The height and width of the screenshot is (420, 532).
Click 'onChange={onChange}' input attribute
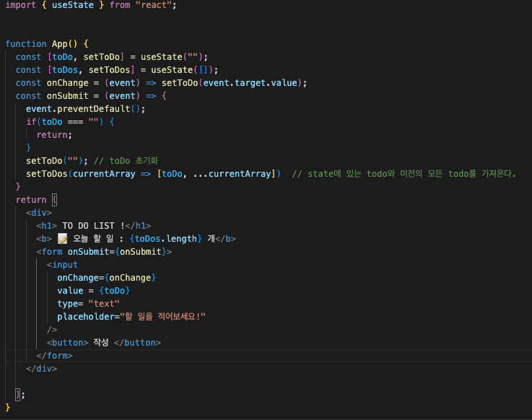[x=107, y=278]
